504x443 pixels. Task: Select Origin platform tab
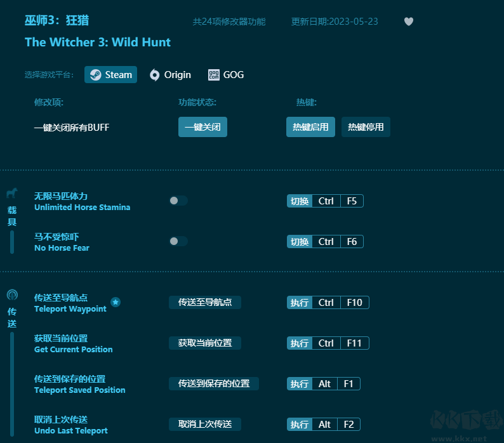pos(170,75)
